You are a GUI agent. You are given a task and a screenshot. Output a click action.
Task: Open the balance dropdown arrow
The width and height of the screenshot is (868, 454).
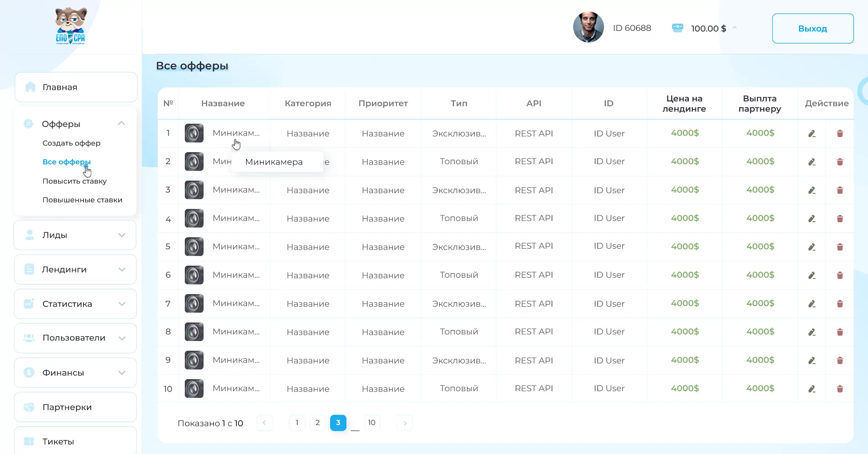pyautogui.click(x=734, y=28)
